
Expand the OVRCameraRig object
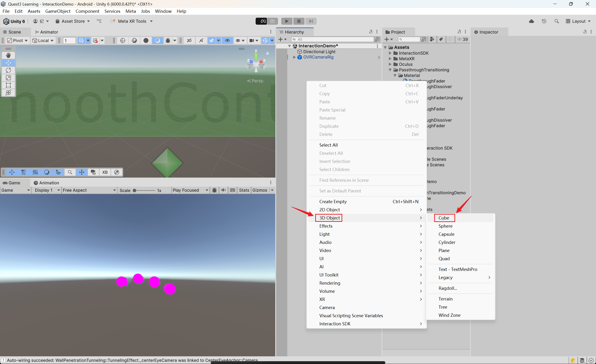click(x=294, y=57)
